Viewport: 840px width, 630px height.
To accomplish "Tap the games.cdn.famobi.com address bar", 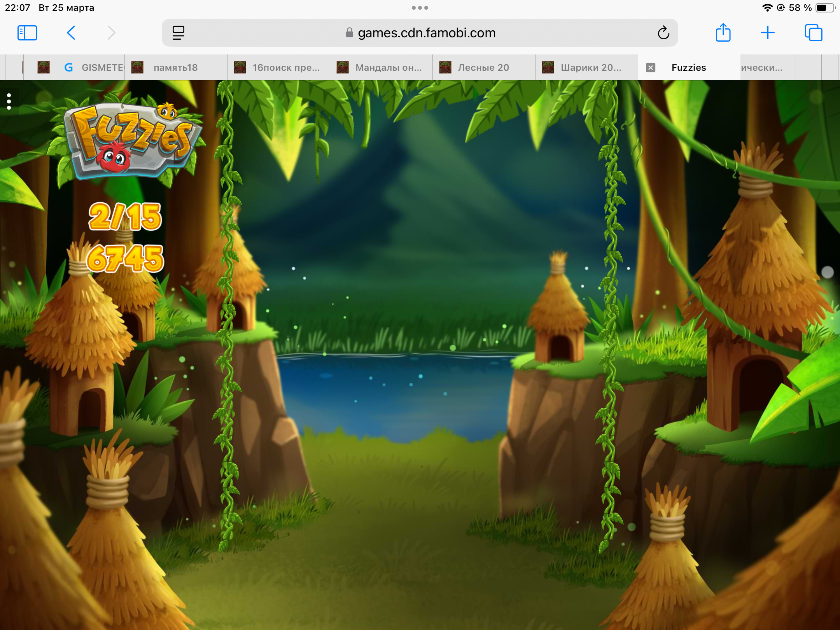I will (420, 33).
